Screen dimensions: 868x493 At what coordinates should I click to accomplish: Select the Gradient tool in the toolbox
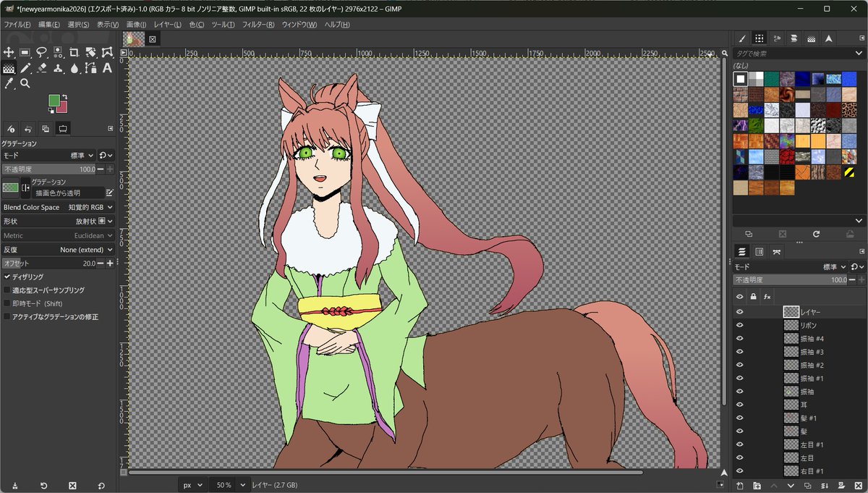click(x=9, y=68)
